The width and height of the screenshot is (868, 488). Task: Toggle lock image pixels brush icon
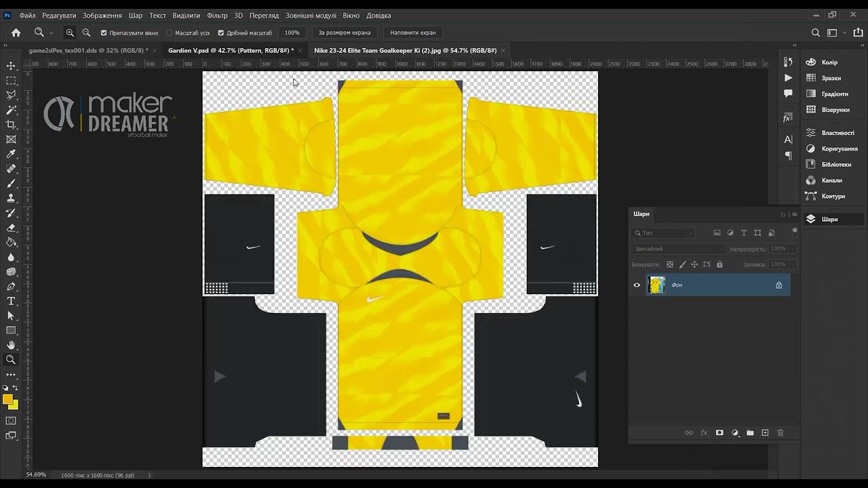click(x=682, y=264)
